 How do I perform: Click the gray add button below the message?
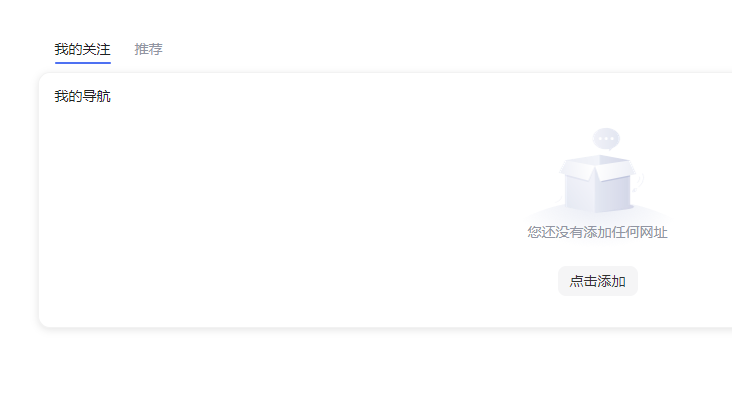(x=597, y=281)
